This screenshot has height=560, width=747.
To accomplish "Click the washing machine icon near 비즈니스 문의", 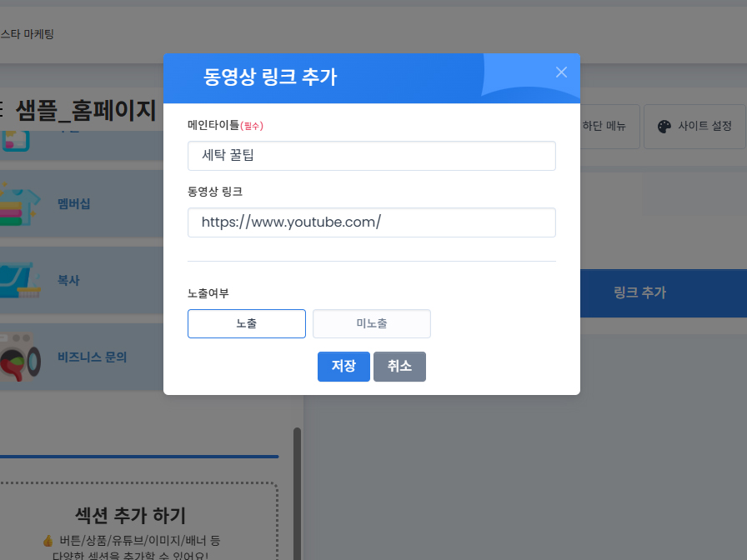I will click(18, 357).
